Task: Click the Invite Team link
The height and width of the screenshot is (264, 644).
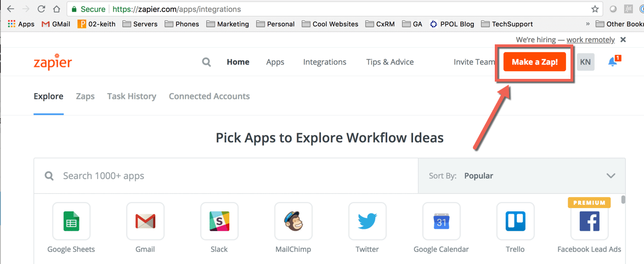Action: click(474, 62)
